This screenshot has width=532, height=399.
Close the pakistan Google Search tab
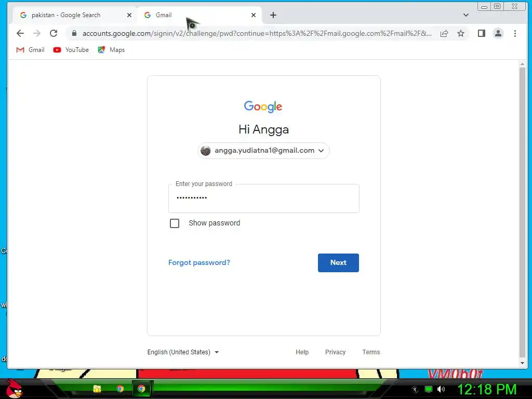(129, 15)
